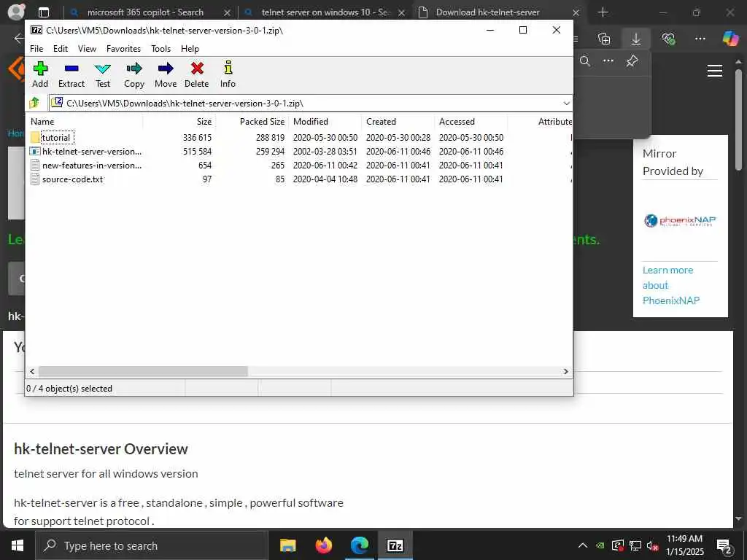Viewport: 747px width, 560px height.
Task: Click the red Delete icon
Action: tap(197, 69)
